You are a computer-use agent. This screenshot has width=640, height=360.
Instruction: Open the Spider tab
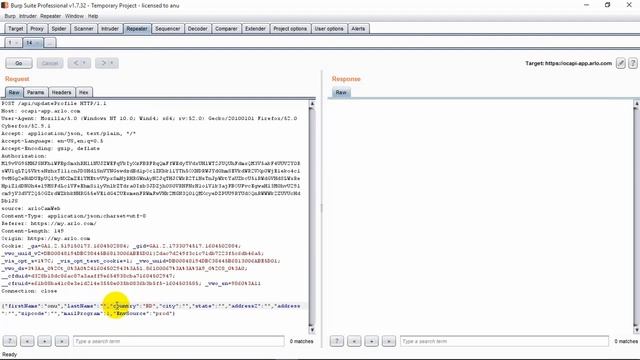click(59, 29)
